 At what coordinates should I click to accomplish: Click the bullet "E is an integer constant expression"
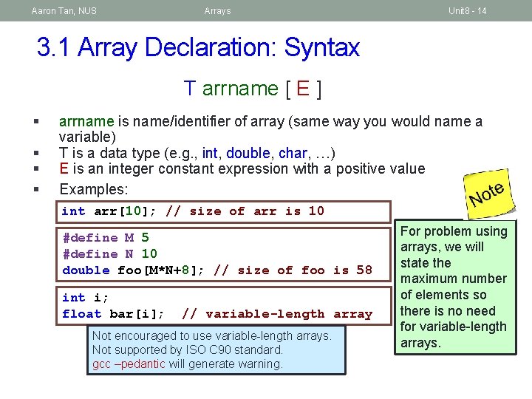pyautogui.click(x=242, y=168)
